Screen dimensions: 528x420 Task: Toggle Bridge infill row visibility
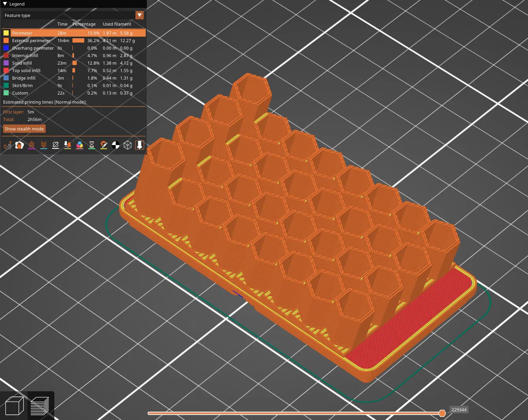(x=74, y=78)
